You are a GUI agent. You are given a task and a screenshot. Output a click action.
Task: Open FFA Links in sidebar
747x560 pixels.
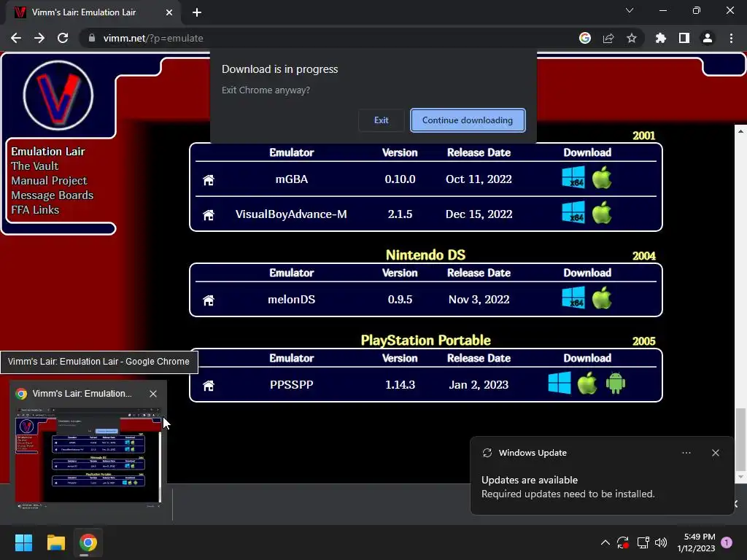[x=35, y=210]
